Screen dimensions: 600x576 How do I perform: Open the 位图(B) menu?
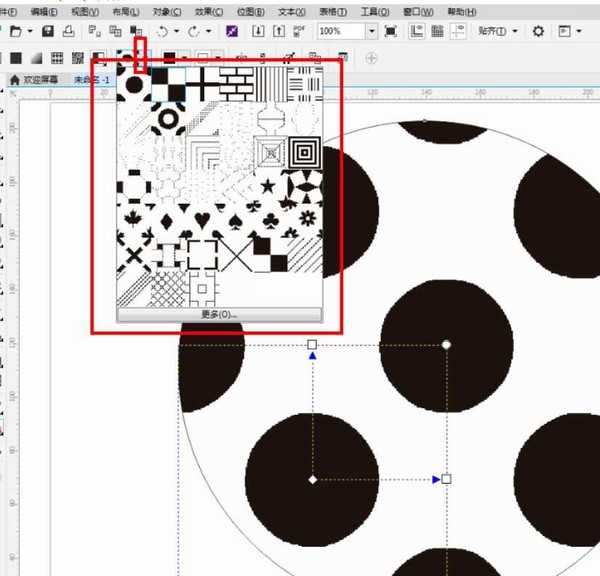251,11
